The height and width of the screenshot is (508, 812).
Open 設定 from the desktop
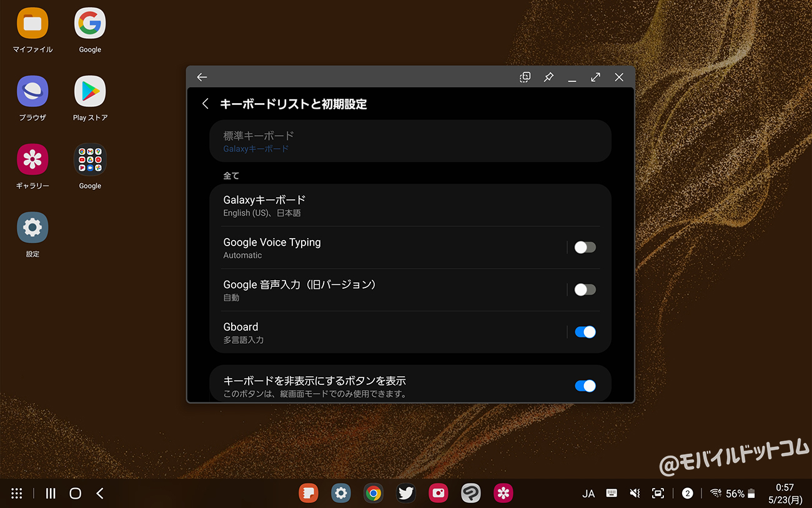pos(32,228)
